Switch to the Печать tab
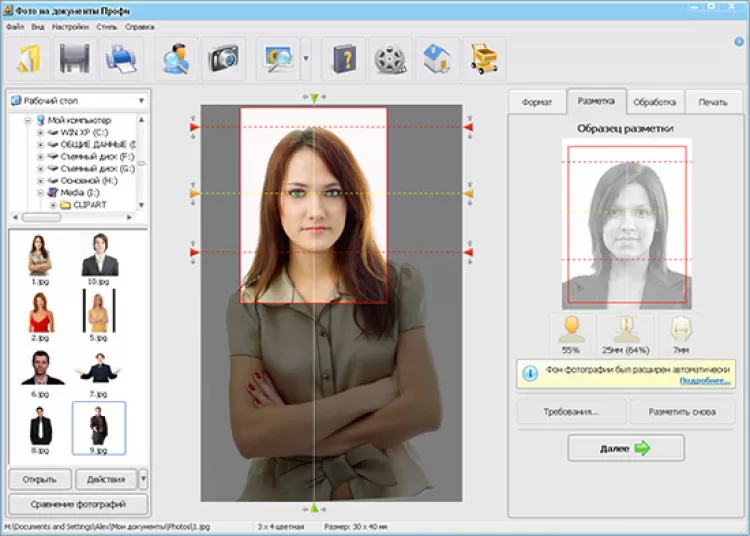Screen dimensions: 750x536 point(713,102)
